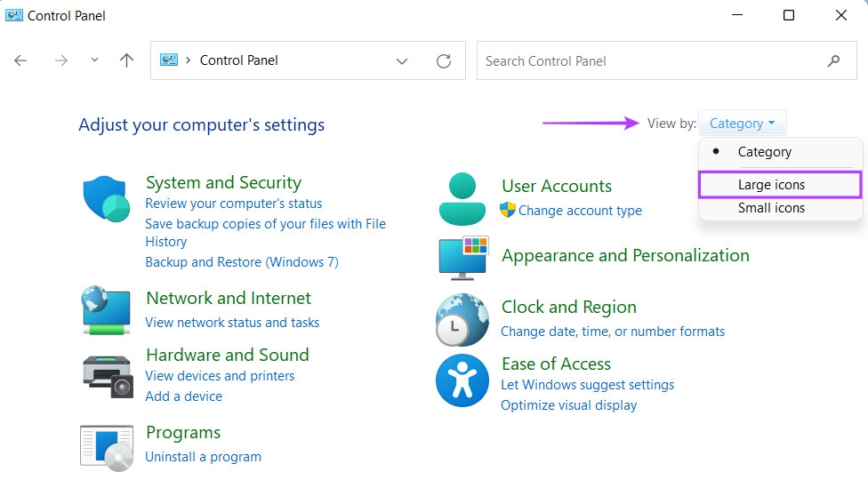Click Change account type link

pyautogui.click(x=580, y=211)
